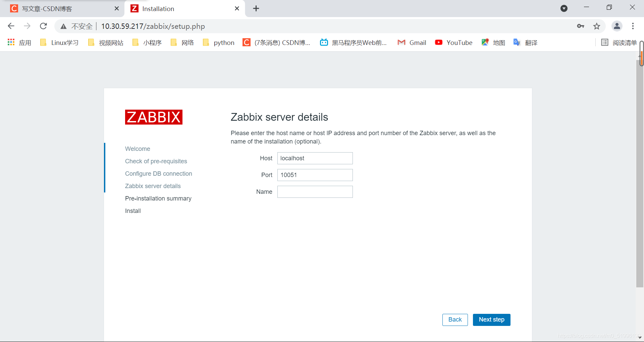The image size is (644, 342).
Task: Open the 阅读清单 reading list
Action: point(619,43)
